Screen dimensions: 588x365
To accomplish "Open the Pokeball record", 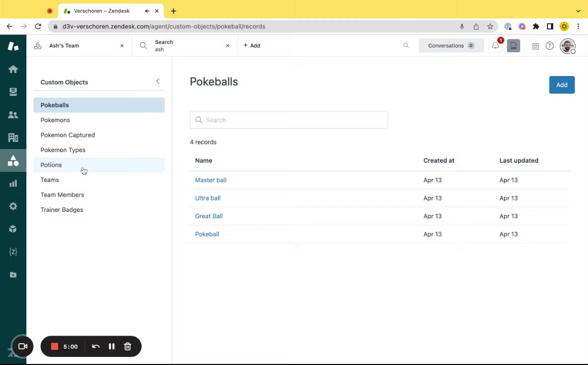I will pos(207,234).
